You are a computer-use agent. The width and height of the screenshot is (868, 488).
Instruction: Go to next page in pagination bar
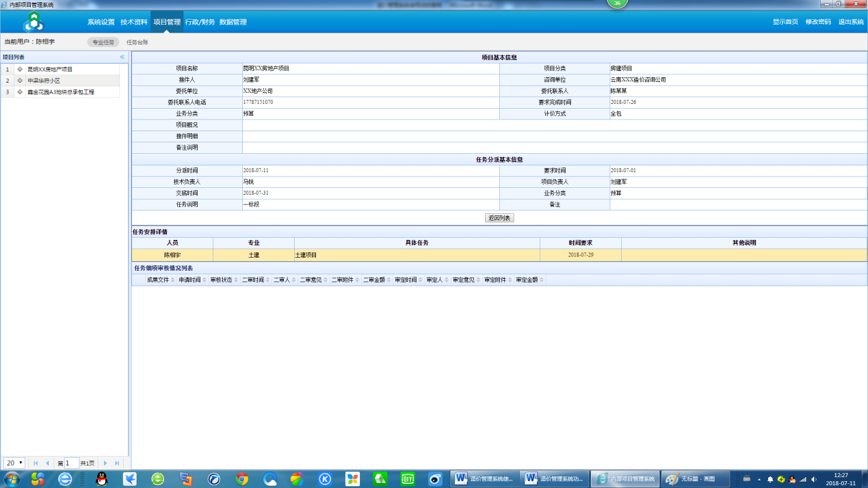pos(105,463)
